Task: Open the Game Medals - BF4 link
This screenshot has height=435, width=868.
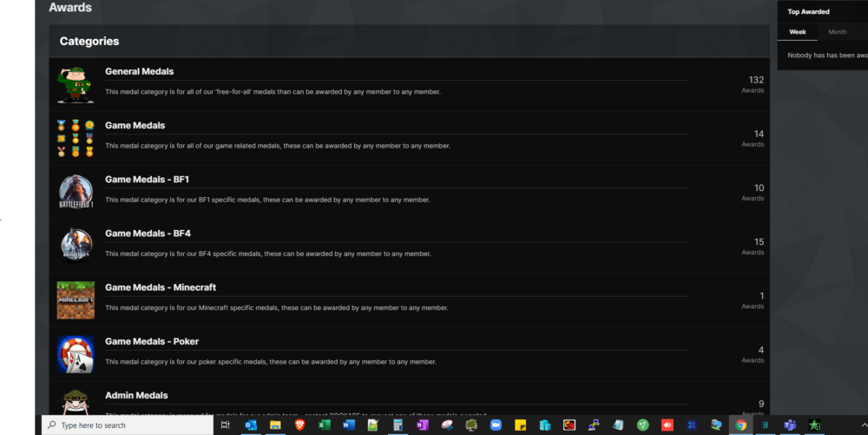Action: click(x=148, y=234)
